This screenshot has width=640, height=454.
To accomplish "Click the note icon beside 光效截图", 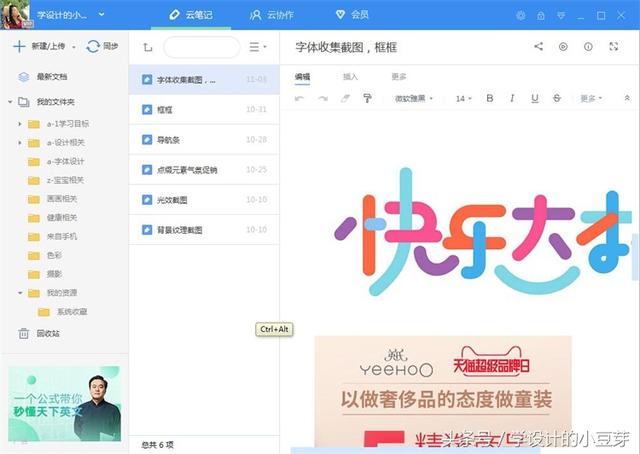I will tap(147, 200).
